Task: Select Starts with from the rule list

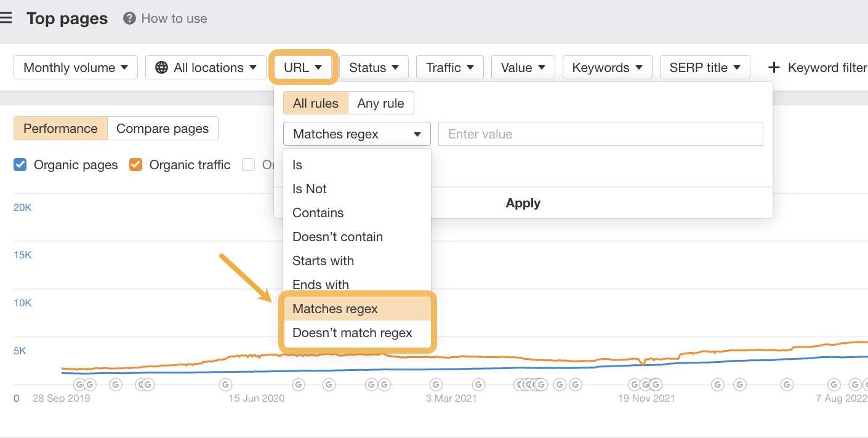Action: pos(323,261)
